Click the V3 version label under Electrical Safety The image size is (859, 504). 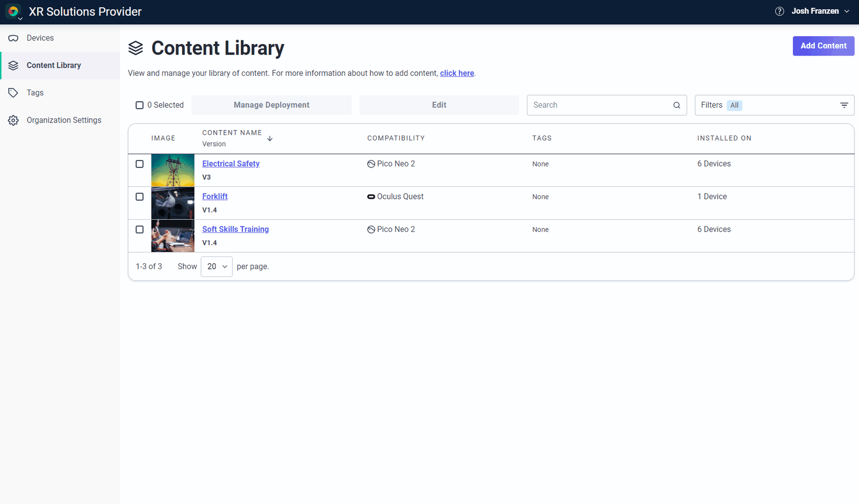tap(206, 177)
